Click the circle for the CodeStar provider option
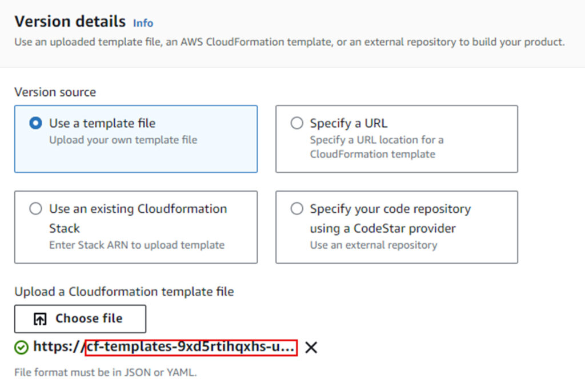 pyautogui.click(x=297, y=209)
